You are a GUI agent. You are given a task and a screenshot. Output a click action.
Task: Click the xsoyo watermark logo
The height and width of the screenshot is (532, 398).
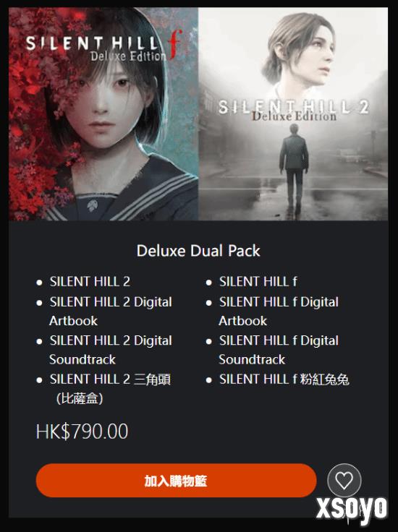tap(352, 509)
